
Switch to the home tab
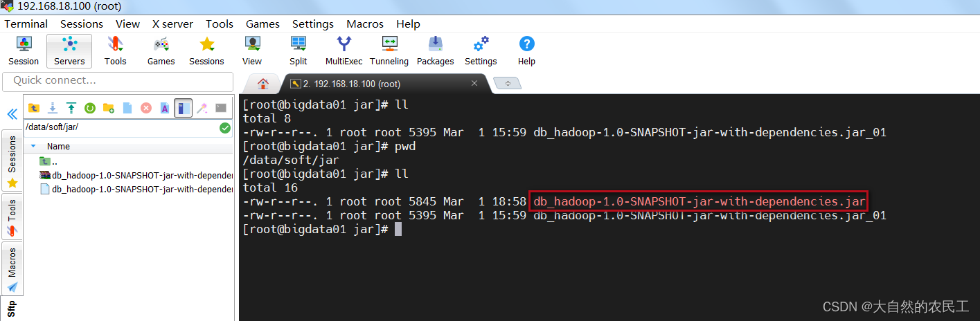(x=263, y=84)
